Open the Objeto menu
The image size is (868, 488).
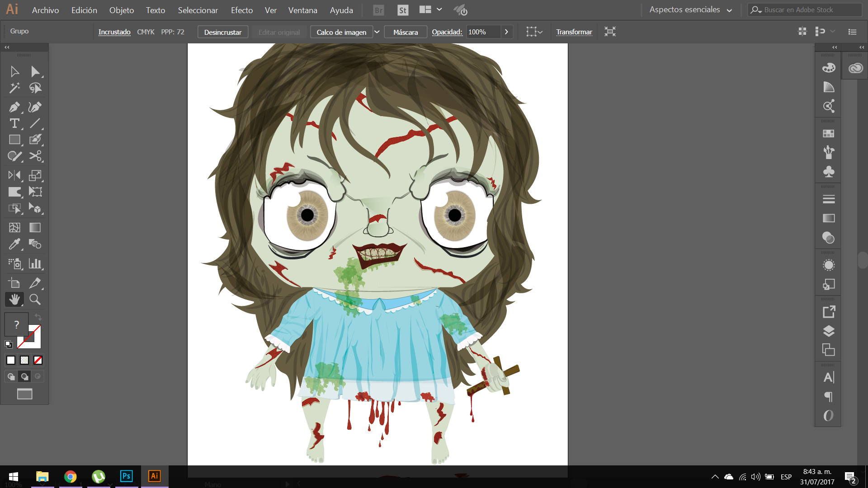122,10
